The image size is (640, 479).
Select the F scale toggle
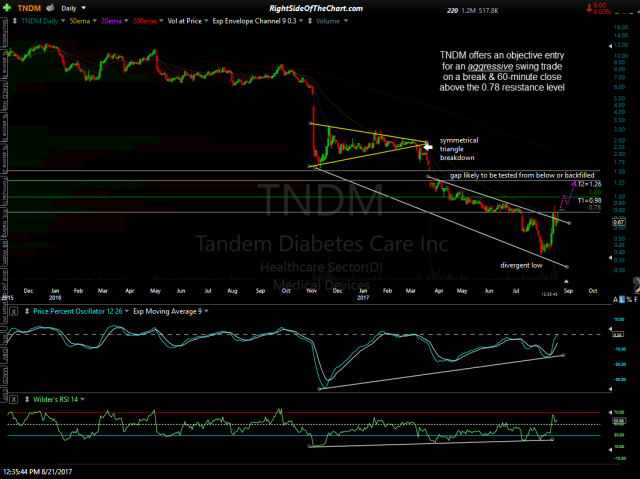[636, 300]
